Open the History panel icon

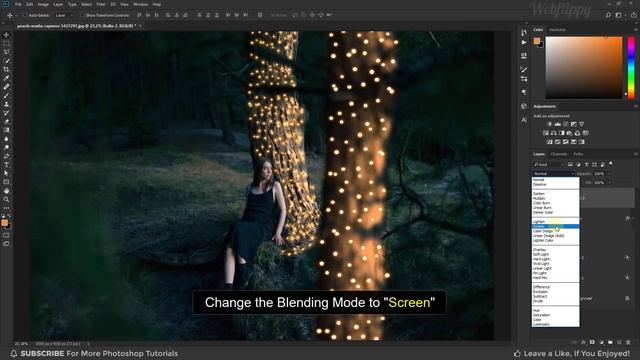tap(524, 33)
